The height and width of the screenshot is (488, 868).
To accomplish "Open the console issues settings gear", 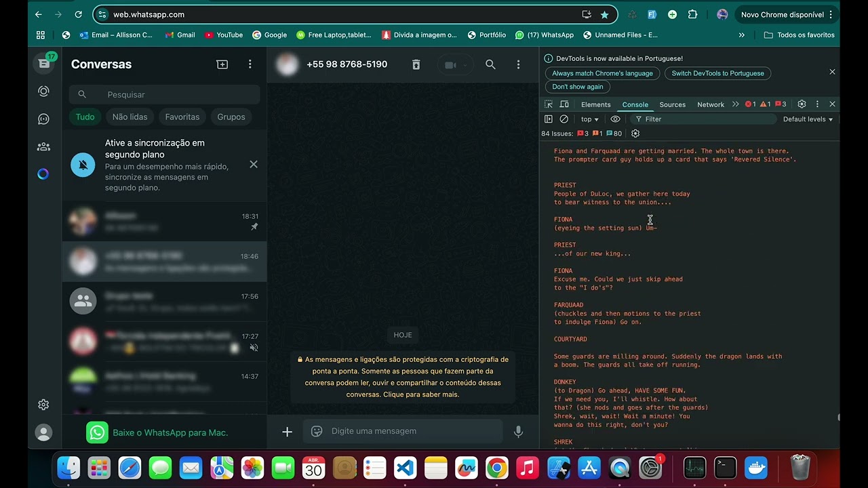I will (x=635, y=134).
